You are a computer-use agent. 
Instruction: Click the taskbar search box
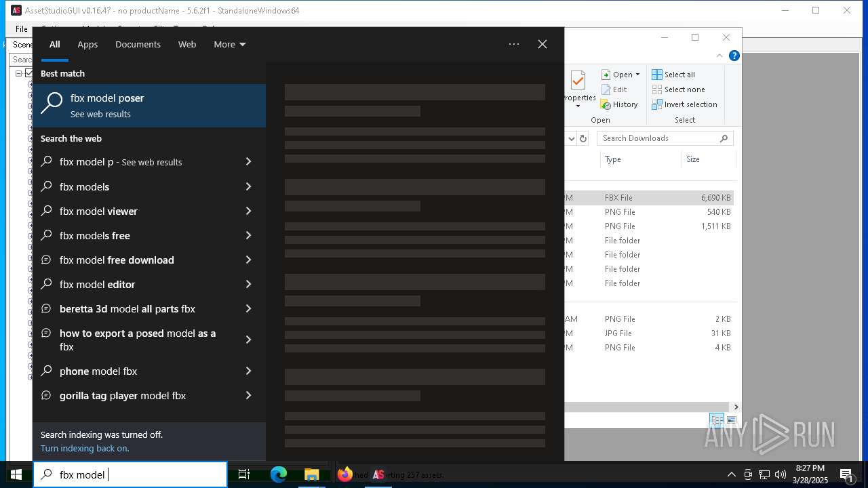point(130,474)
